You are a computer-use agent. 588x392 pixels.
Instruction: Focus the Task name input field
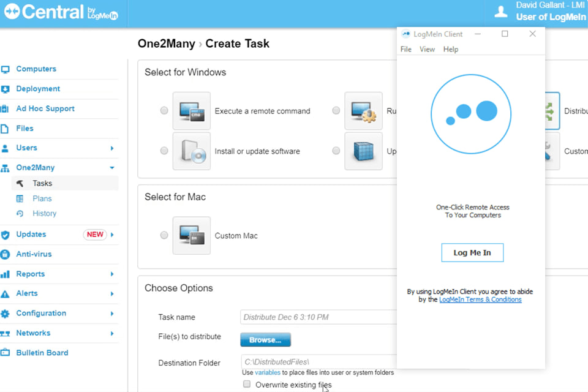pos(318,317)
